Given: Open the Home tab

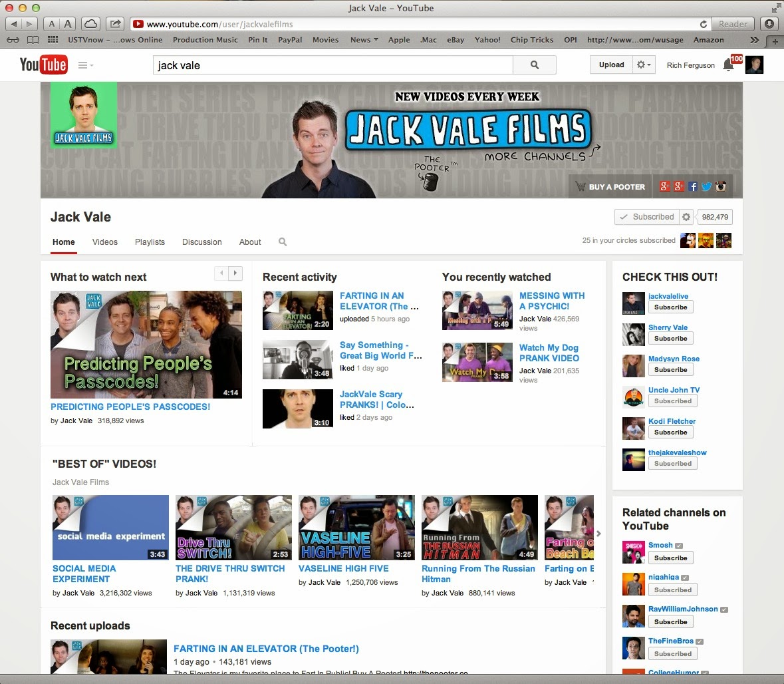Looking at the screenshot, I should click(63, 242).
